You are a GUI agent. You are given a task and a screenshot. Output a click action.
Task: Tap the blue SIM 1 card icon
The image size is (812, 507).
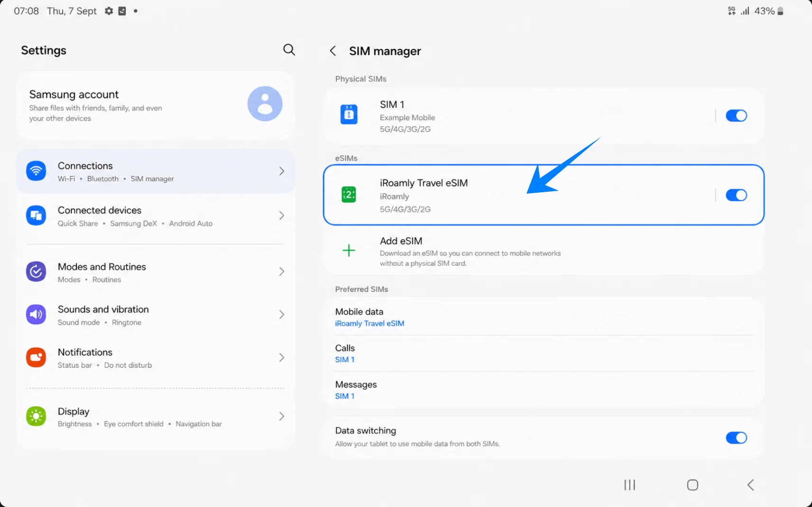click(349, 114)
